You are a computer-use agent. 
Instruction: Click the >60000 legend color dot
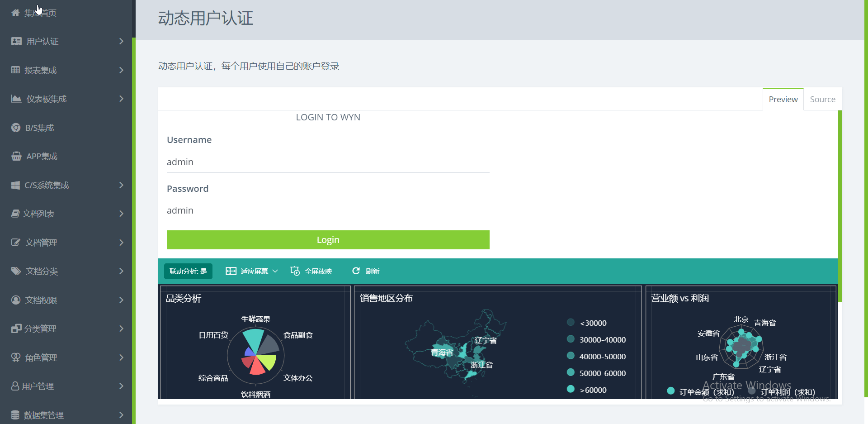(x=571, y=389)
